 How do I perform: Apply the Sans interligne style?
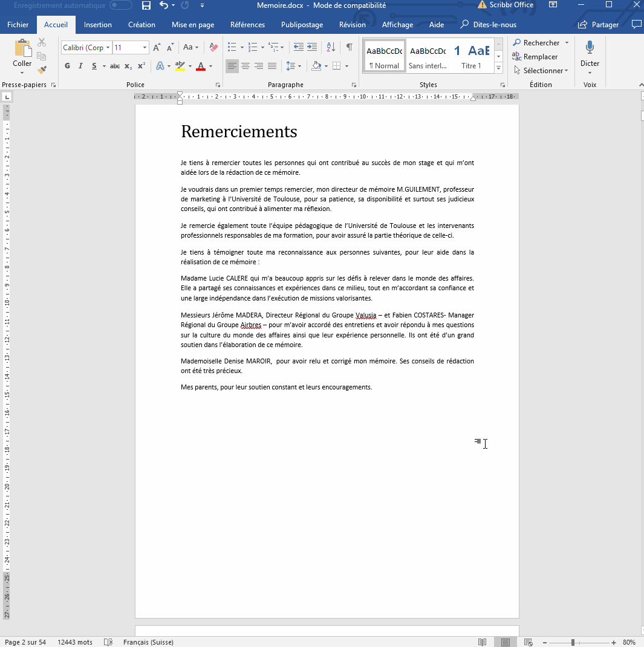tap(428, 56)
